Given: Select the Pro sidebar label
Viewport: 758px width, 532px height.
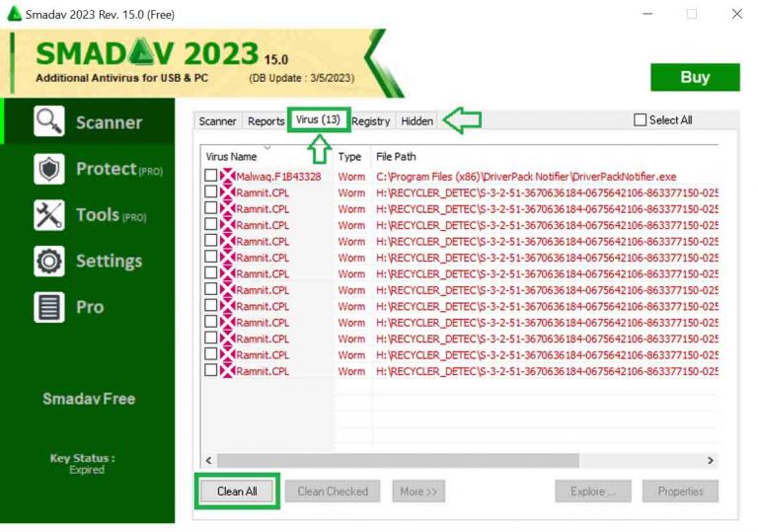Looking at the screenshot, I should click(90, 307).
